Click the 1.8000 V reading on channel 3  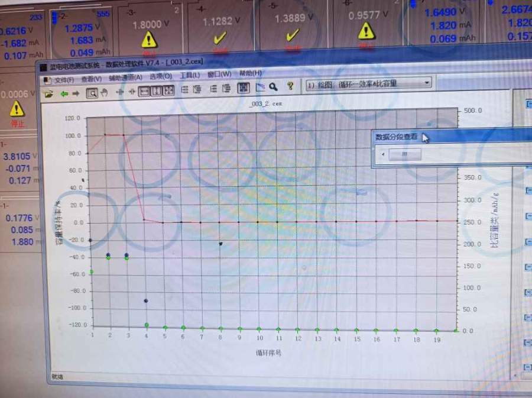click(151, 24)
